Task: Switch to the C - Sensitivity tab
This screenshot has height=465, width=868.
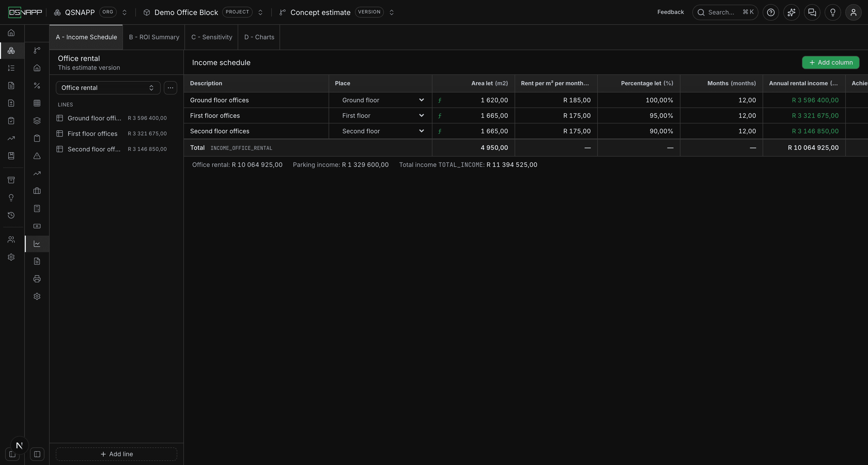Action: (212, 37)
